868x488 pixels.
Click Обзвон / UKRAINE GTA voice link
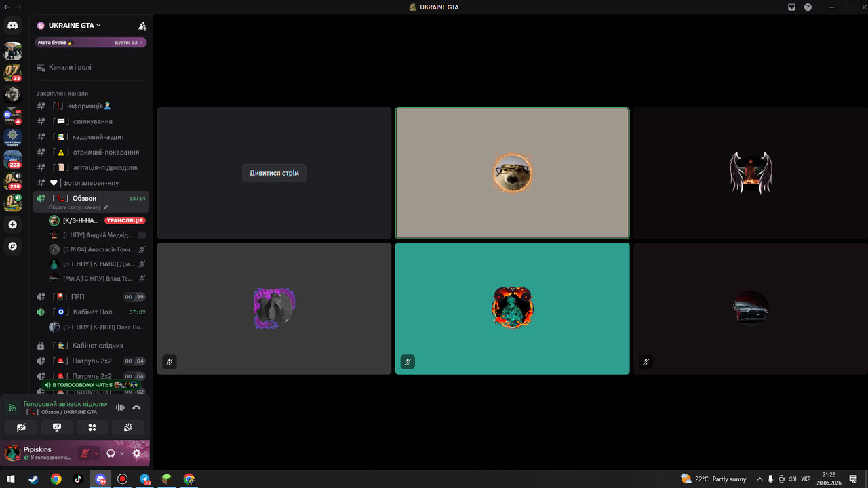coord(62,412)
